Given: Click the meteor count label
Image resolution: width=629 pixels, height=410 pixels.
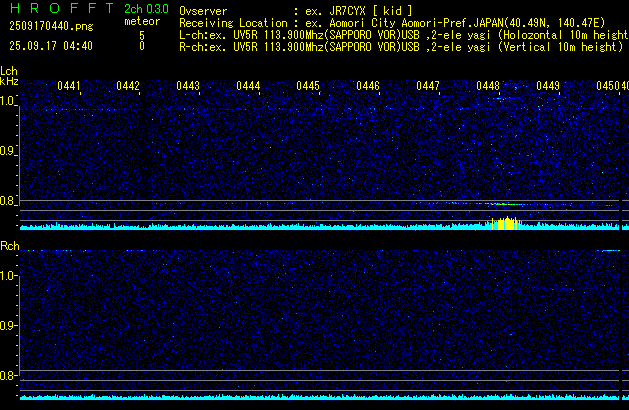Looking at the screenshot, I should (x=142, y=21).
